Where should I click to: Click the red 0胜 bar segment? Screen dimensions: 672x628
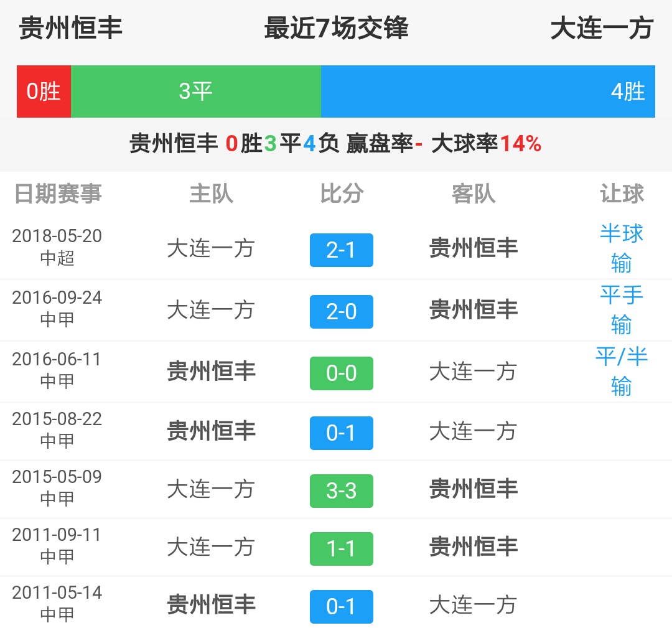[x=44, y=91]
